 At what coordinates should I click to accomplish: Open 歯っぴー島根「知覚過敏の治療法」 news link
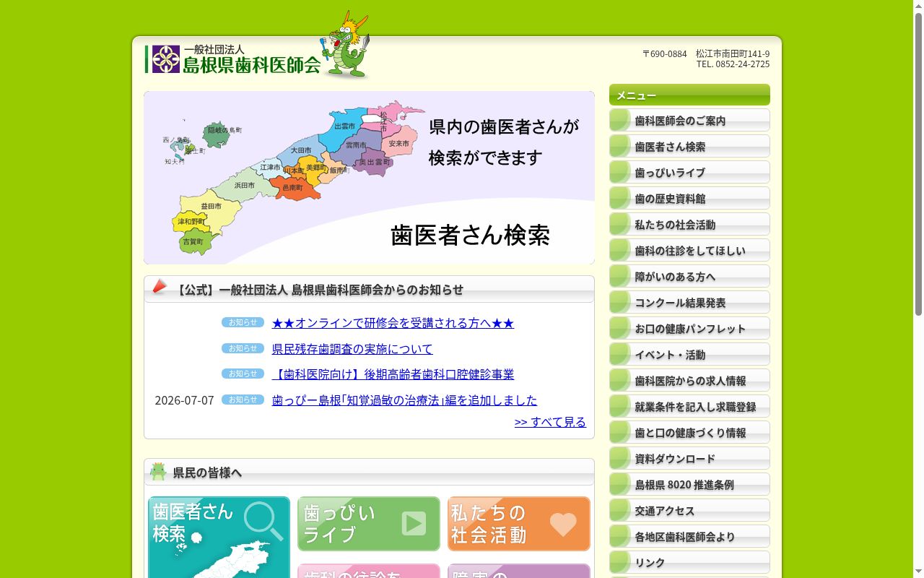pyautogui.click(x=404, y=400)
